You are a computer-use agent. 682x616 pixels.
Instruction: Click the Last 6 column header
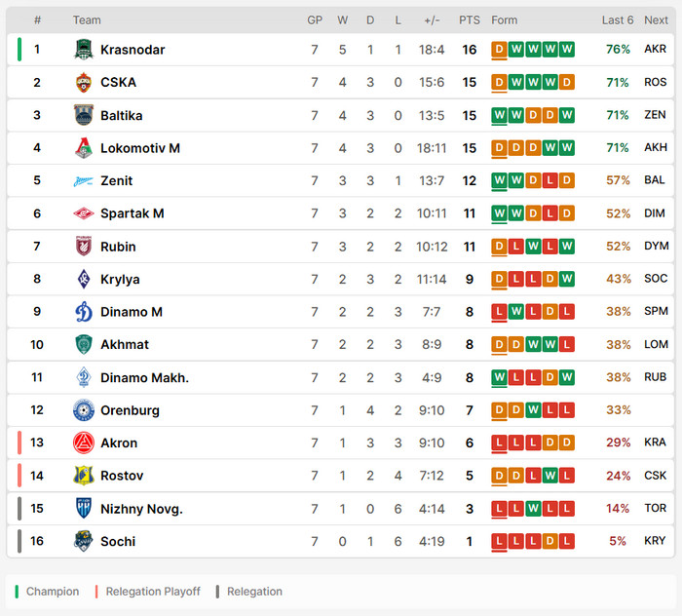coord(617,20)
